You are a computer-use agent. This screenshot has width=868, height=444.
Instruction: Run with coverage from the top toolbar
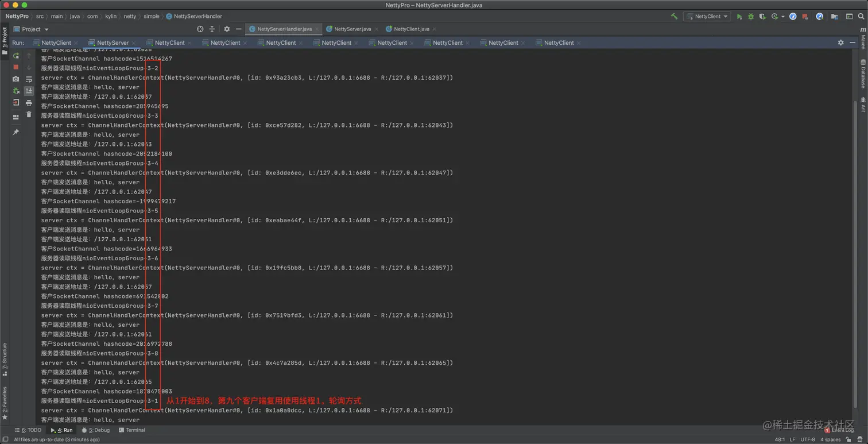762,17
